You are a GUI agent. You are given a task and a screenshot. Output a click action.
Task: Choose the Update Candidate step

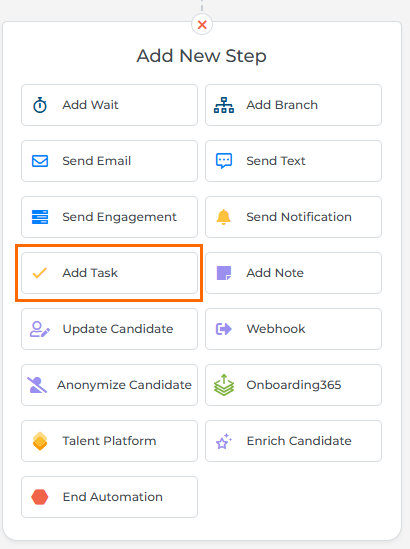110,329
